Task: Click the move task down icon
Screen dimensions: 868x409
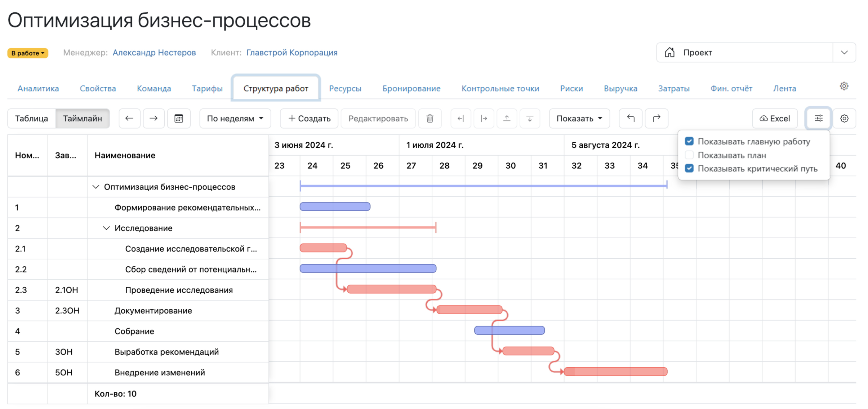Action: [x=529, y=118]
